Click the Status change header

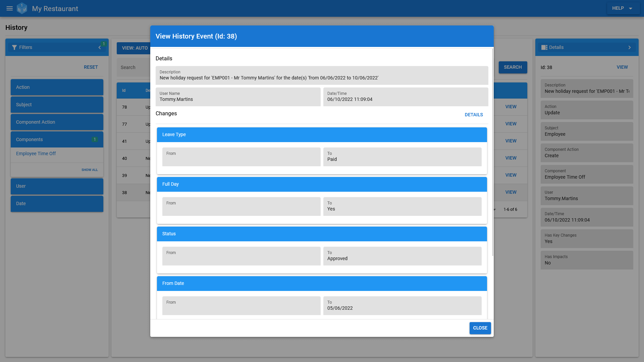pos(322,234)
